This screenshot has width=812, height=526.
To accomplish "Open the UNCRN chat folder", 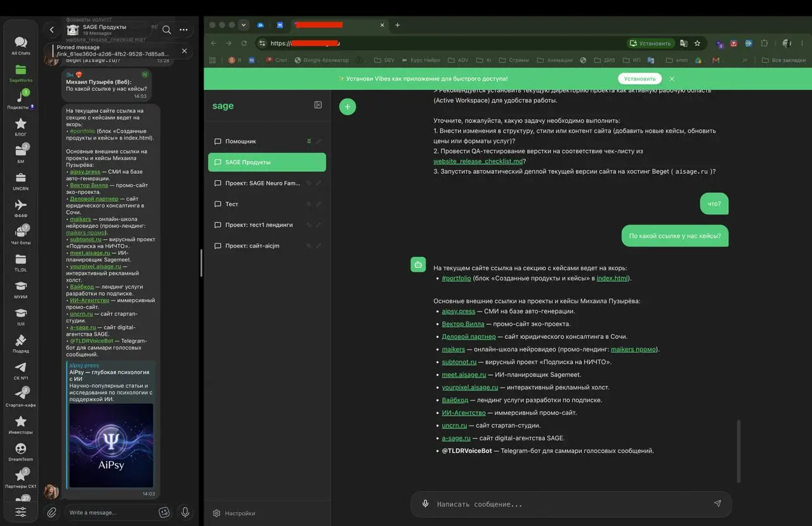I will coord(21,181).
